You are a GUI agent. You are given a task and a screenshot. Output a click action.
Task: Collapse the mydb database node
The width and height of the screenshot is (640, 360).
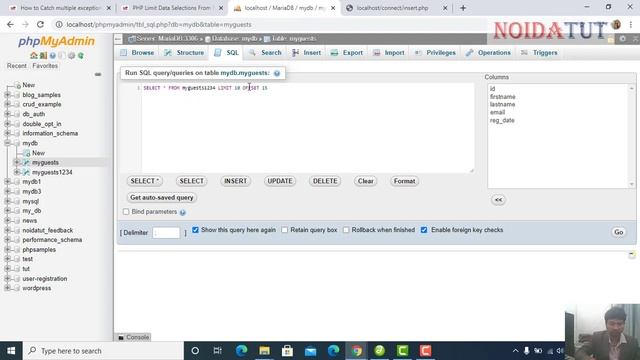pos(7,143)
